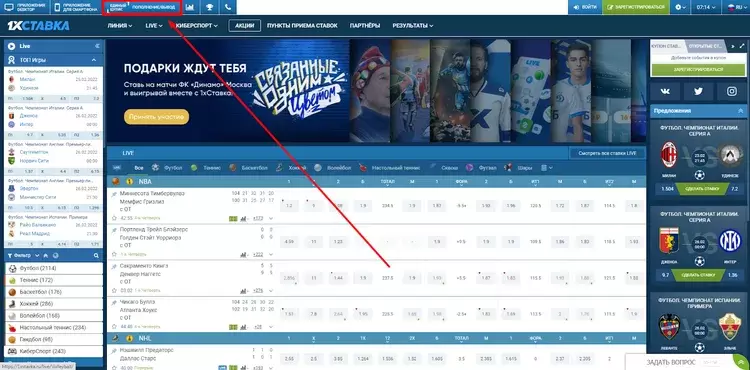This screenshot has height=370, width=750.
Task: Select Футбол (2114) in sports list
Action: click(x=54, y=269)
